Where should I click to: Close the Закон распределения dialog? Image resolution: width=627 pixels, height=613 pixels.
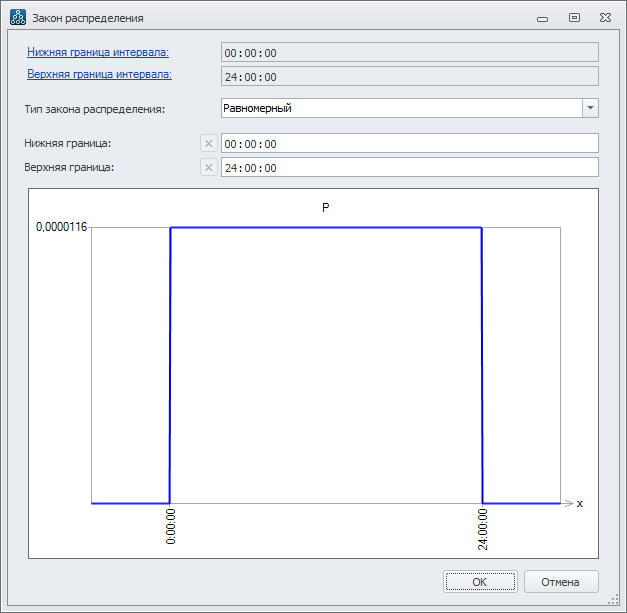[606, 17]
